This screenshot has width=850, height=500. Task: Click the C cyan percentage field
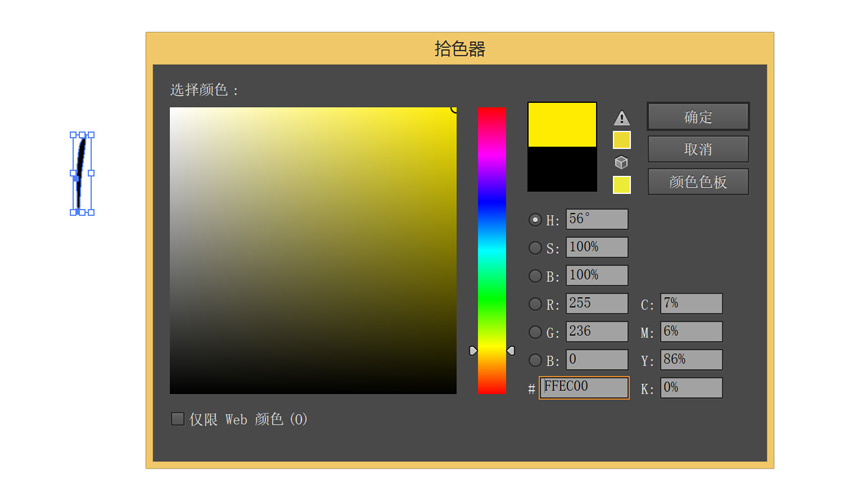click(x=690, y=304)
